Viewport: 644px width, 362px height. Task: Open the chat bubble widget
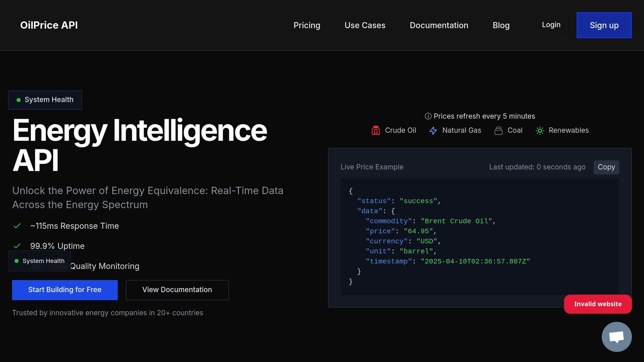point(616,337)
